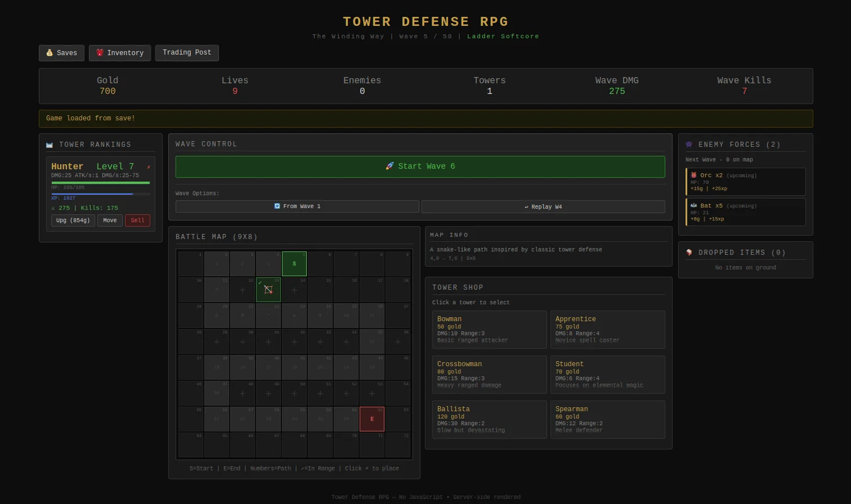Click the Orc enemy icon
Viewport: 851px width, 504px height.
(694, 175)
